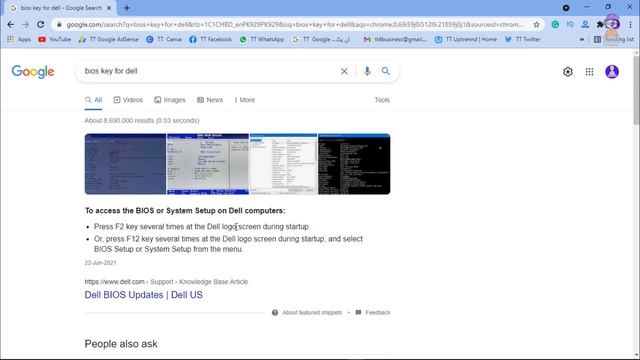Open the third white BIOS settings thumbnail
This screenshot has width=640, height=360.
coord(283,164)
